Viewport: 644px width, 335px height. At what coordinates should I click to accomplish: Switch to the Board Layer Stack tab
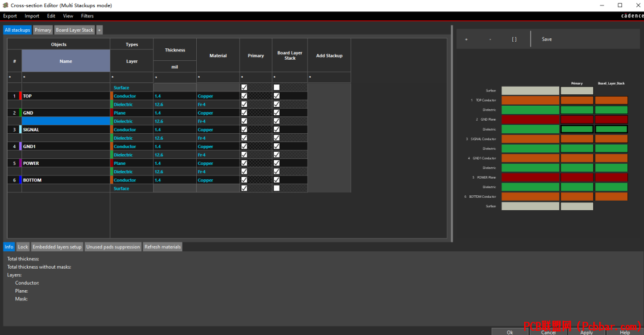(75, 30)
